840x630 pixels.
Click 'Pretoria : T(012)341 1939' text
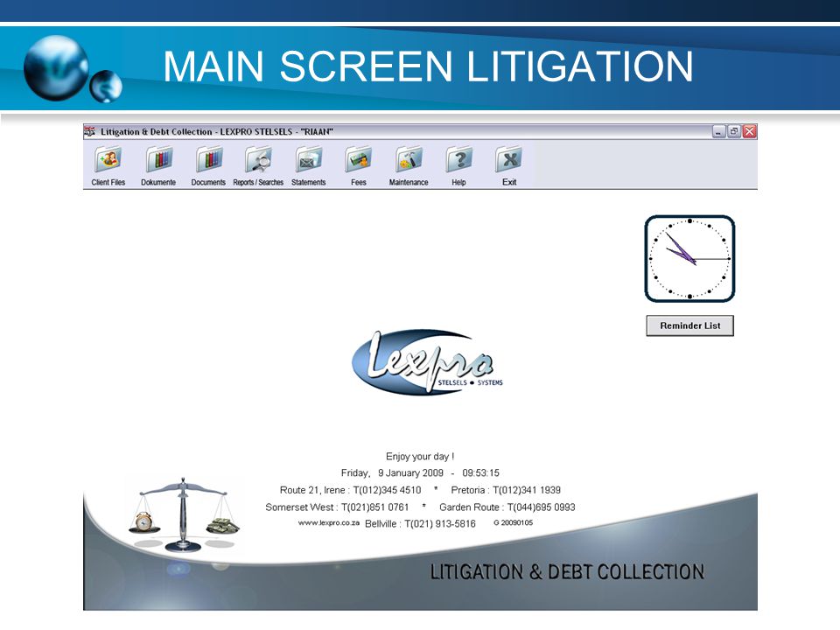tap(506, 490)
